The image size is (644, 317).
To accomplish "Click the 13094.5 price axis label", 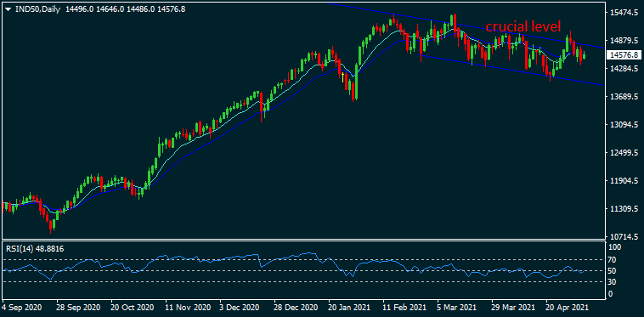I will (624, 125).
